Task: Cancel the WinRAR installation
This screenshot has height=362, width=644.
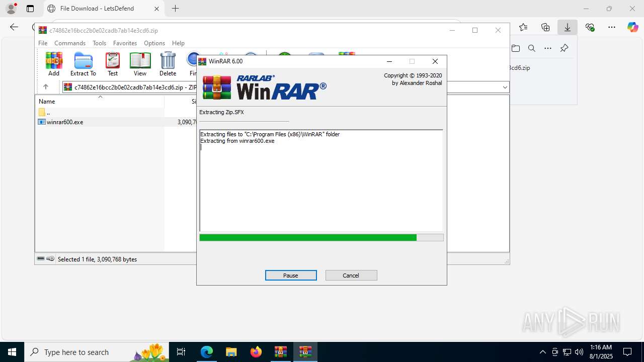Action: [351, 276]
